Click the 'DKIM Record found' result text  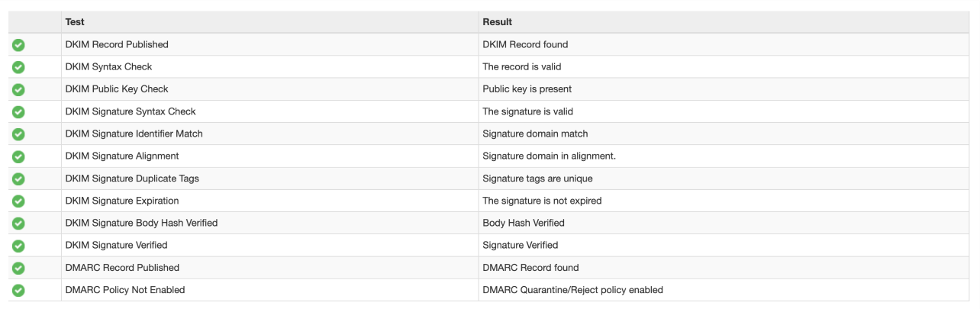pyautogui.click(x=525, y=44)
